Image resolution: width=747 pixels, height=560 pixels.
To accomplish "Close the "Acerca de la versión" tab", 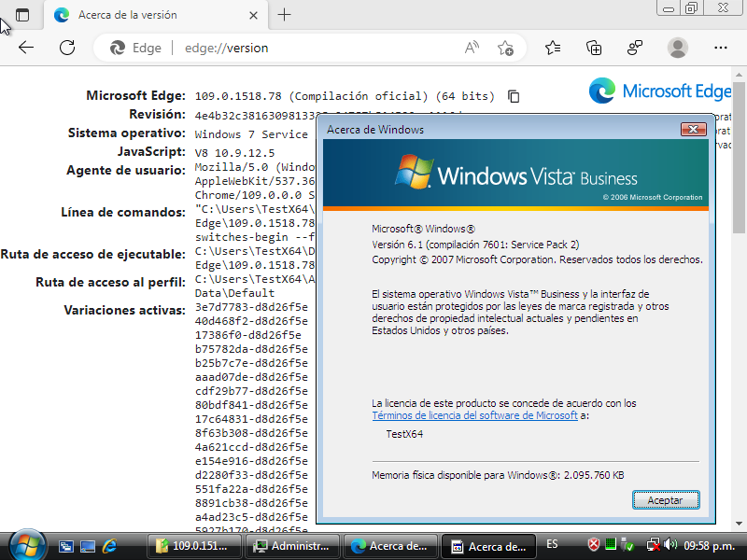I will point(253,15).
